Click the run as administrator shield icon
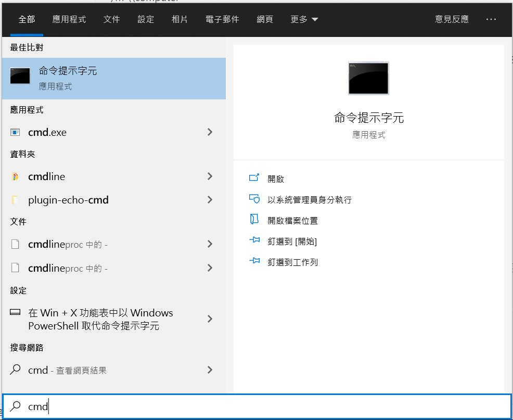The width and height of the screenshot is (513, 420). point(254,199)
